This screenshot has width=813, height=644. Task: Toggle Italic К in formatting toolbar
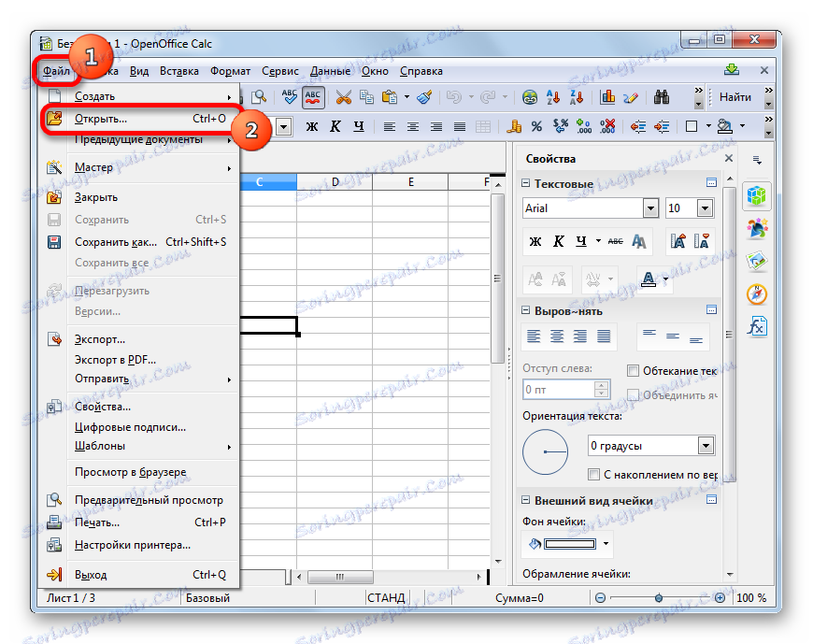coord(335,126)
